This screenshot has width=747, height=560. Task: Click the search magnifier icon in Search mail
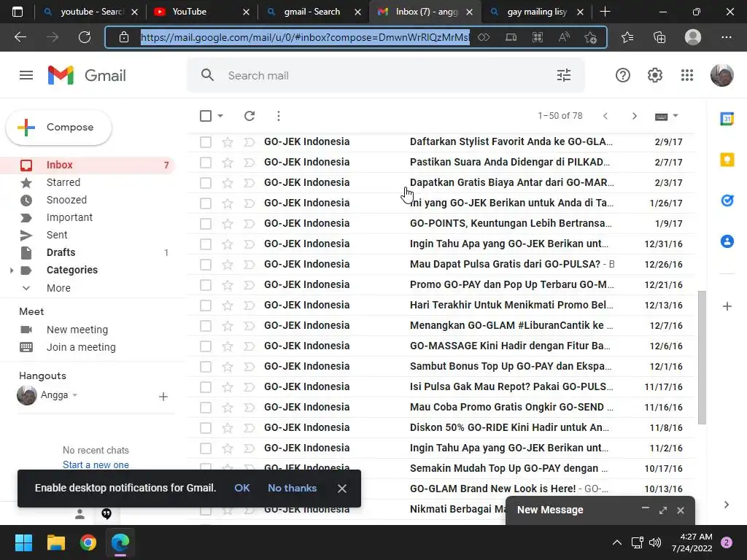207,75
